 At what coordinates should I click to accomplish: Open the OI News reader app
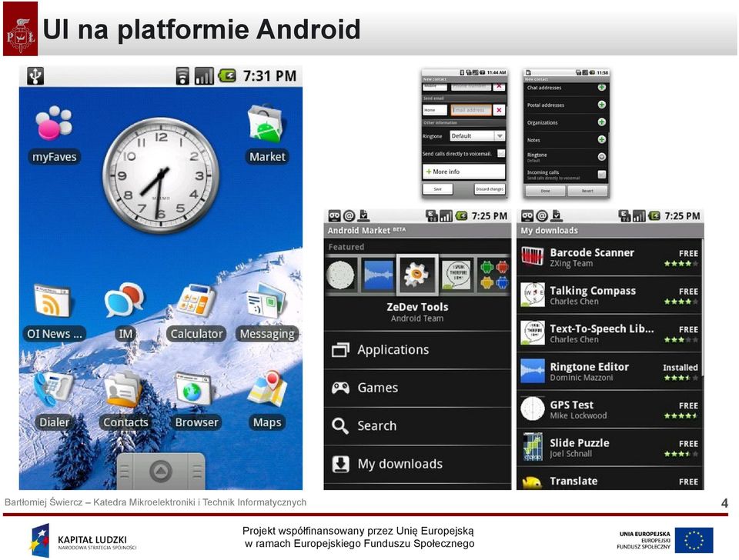point(53,312)
